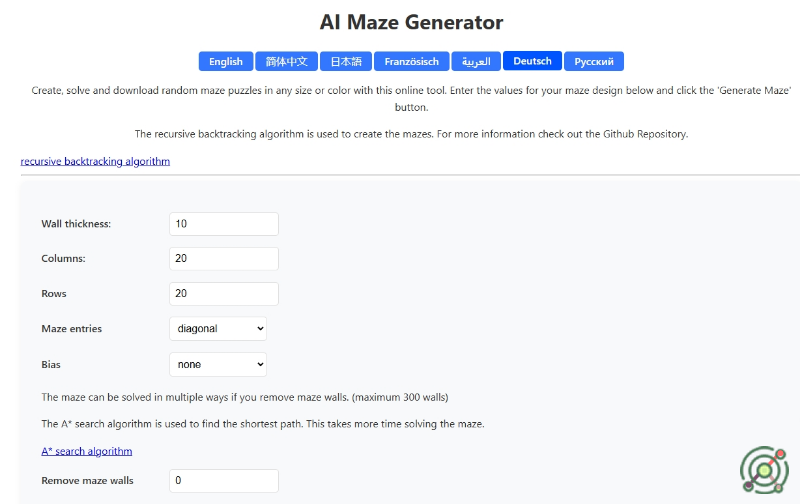Click the green radar icon at bottom right
Screen dimensions: 800x504
764,467
